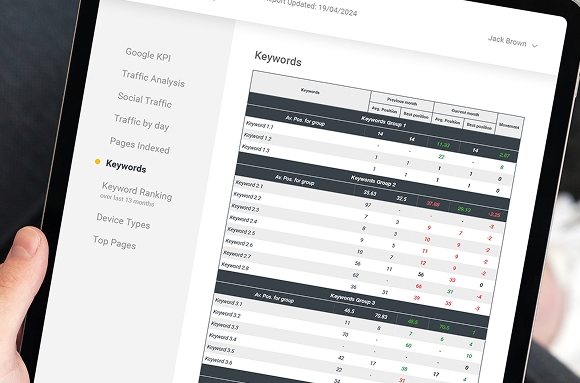Select the Keyword 1.2 row label
The height and width of the screenshot is (383, 580).
tap(258, 137)
